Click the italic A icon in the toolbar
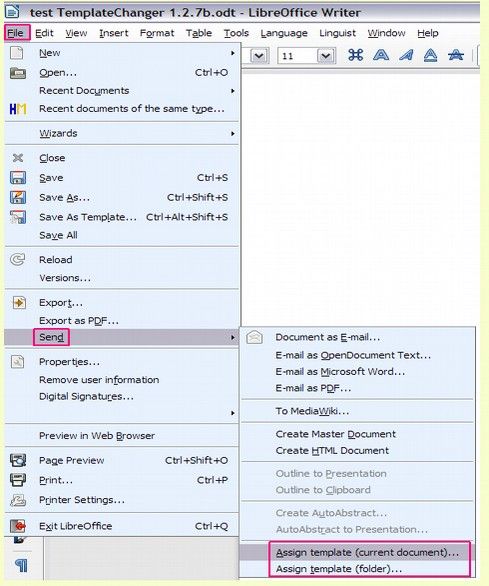 pos(406,55)
